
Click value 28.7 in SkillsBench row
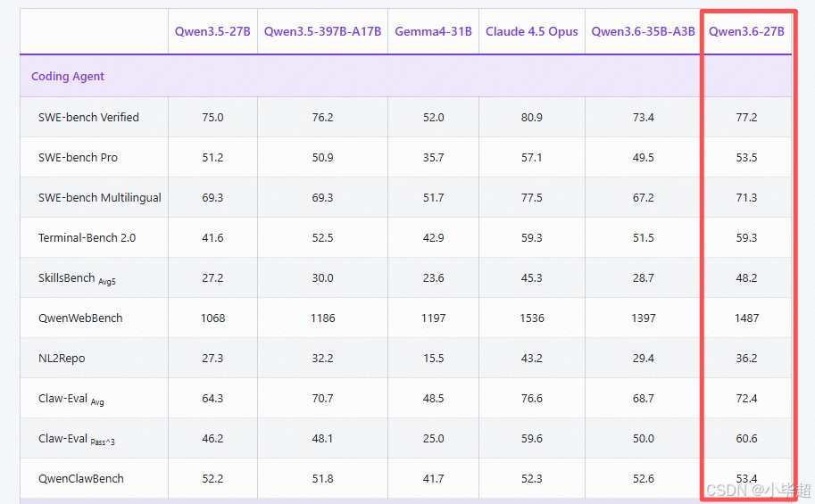click(x=643, y=278)
